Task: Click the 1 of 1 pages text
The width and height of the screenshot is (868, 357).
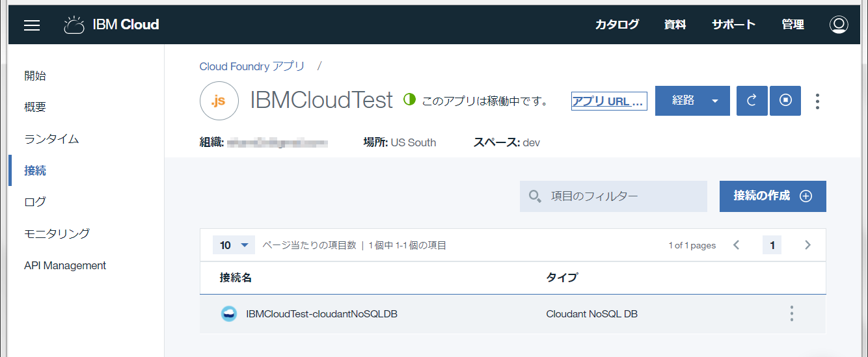Action: 692,245
